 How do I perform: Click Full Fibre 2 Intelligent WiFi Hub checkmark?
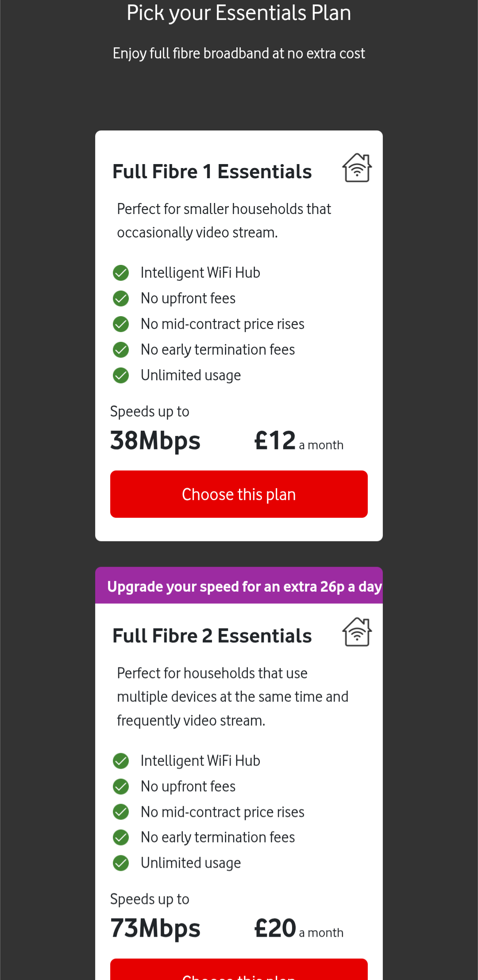(121, 761)
